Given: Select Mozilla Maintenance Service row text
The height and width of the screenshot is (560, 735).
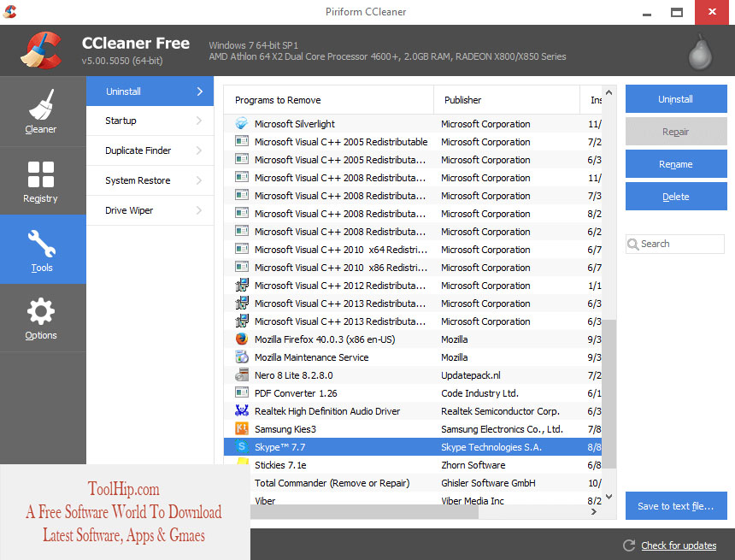Looking at the screenshot, I should coord(311,357).
